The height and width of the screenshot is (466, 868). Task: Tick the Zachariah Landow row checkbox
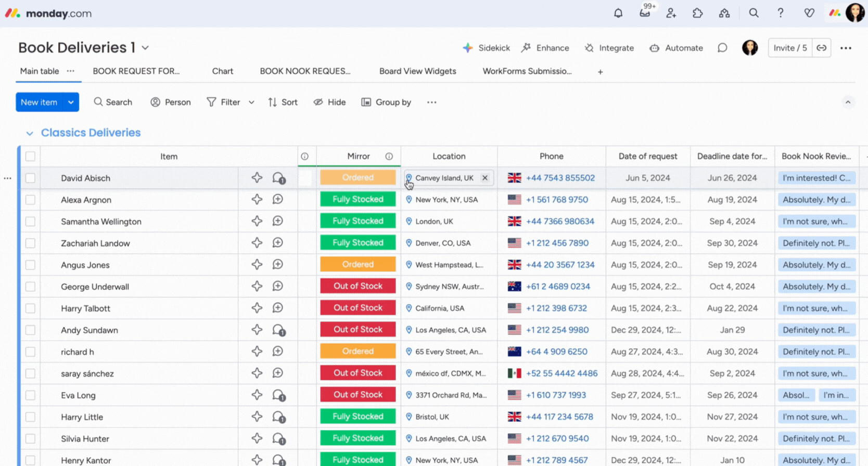pyautogui.click(x=30, y=243)
